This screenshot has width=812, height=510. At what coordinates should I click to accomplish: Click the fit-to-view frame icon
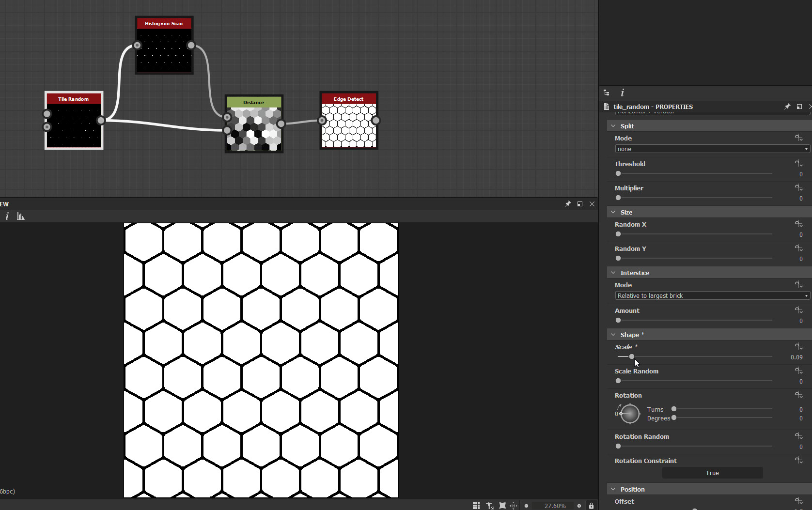tap(502, 505)
